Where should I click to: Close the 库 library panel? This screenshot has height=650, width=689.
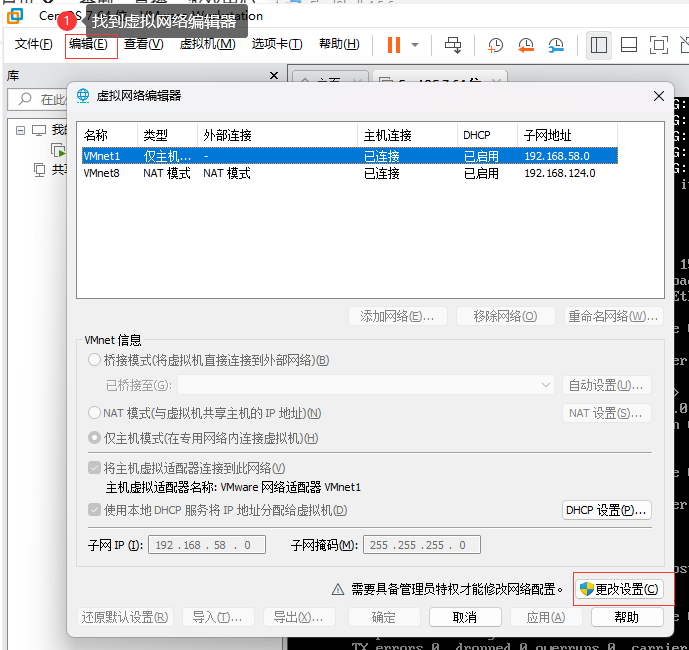(x=274, y=76)
